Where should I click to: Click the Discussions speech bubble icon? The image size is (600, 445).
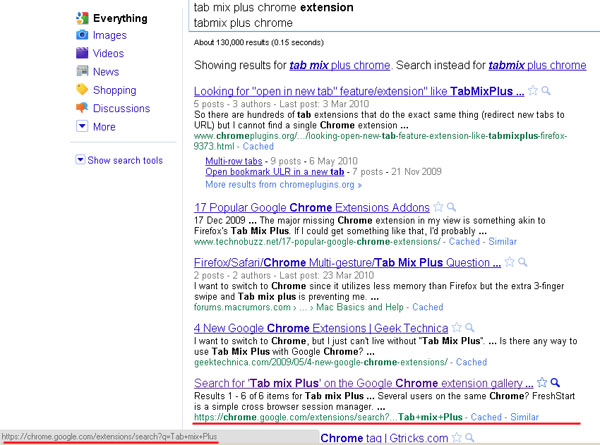tap(82, 108)
